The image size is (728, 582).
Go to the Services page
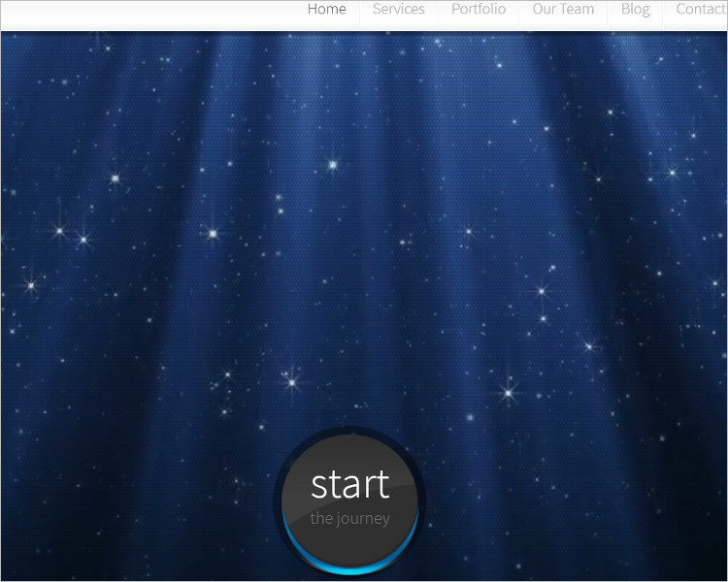point(398,10)
